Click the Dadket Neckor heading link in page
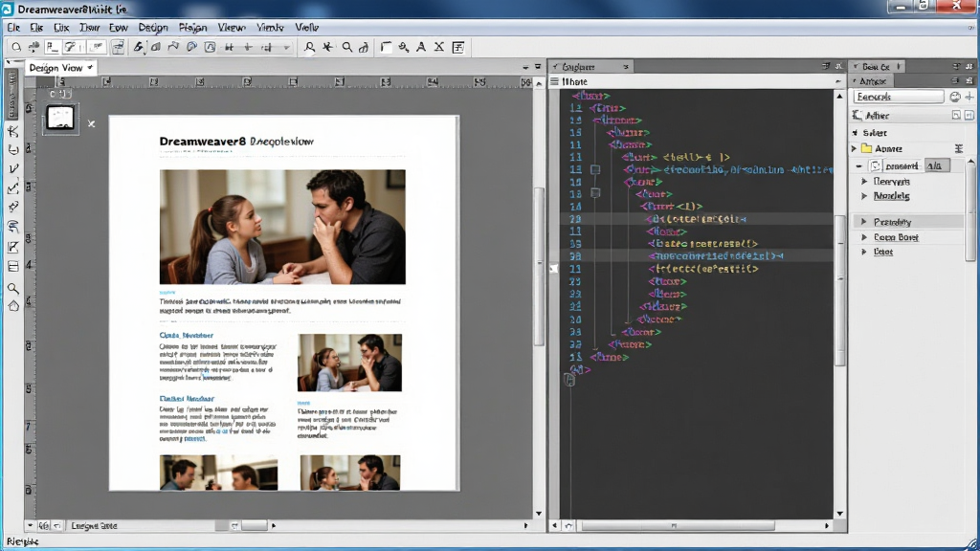 pyautogui.click(x=187, y=399)
